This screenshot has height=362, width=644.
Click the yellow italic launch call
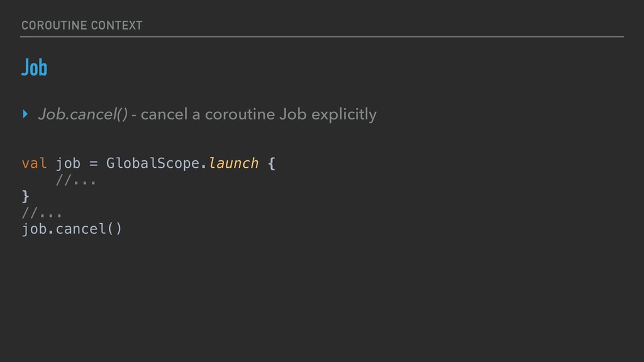click(x=233, y=163)
